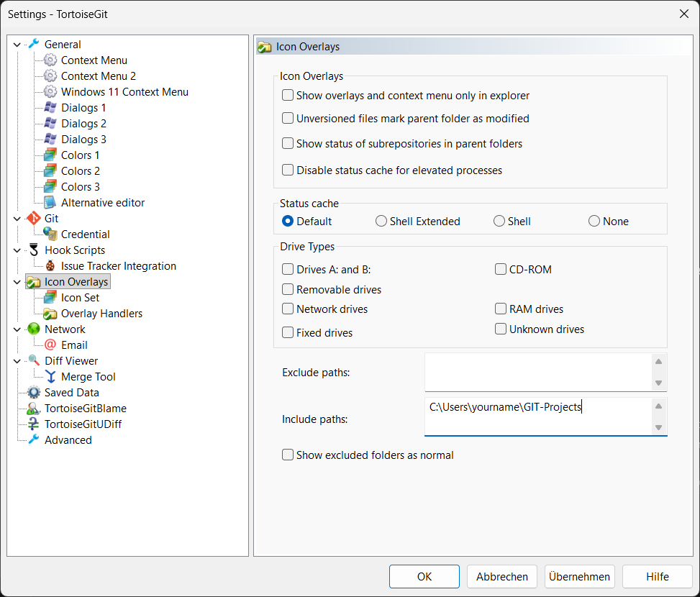Image resolution: width=700 pixels, height=597 pixels.
Task: Click the Context Menu gear icon
Action: point(50,60)
